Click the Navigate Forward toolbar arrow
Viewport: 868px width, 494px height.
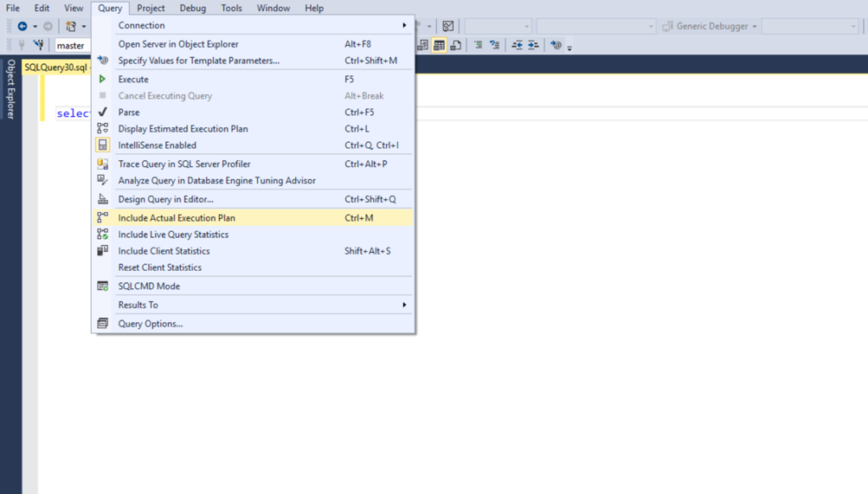pos(48,26)
